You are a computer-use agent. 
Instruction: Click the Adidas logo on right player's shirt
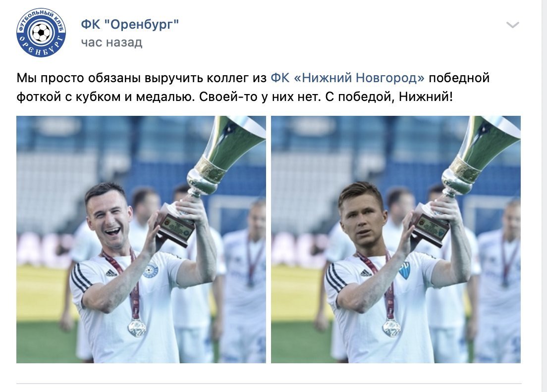pos(366,273)
